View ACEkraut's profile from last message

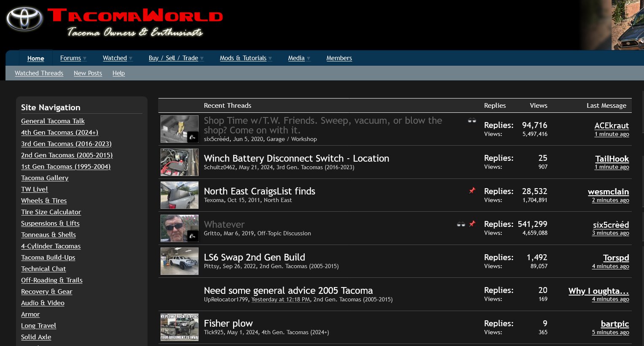coord(612,125)
